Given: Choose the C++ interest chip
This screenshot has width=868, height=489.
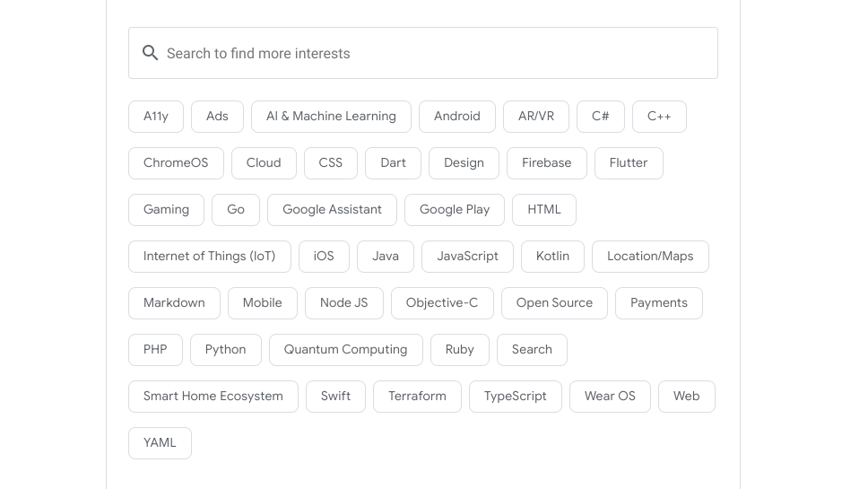Looking at the screenshot, I should tap(659, 117).
